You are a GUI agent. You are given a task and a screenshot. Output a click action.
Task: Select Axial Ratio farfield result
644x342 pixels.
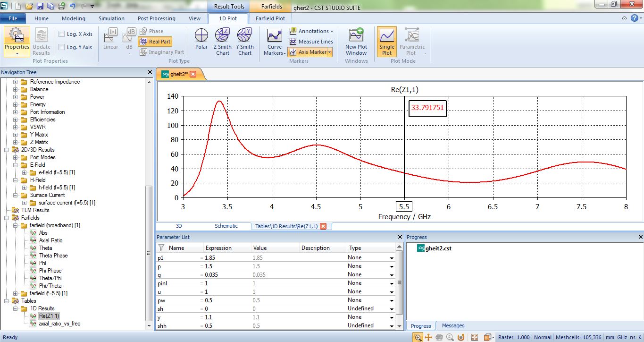point(50,240)
